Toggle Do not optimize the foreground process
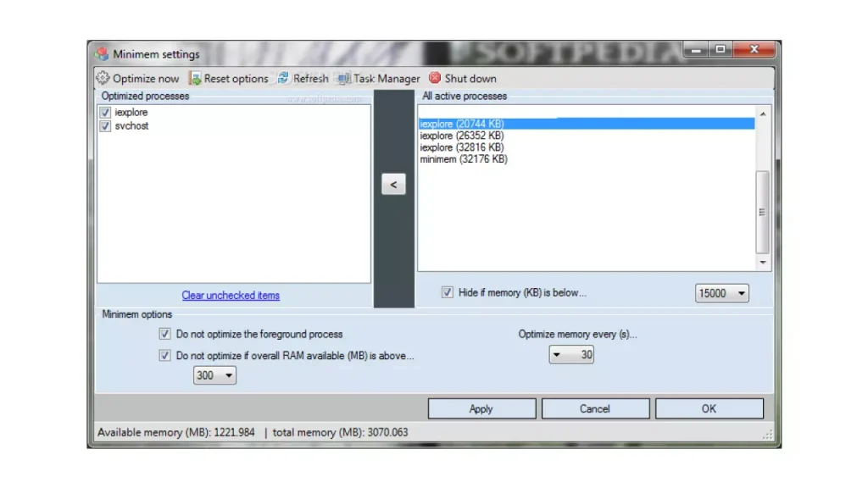The image size is (868, 488). pyautogui.click(x=164, y=334)
